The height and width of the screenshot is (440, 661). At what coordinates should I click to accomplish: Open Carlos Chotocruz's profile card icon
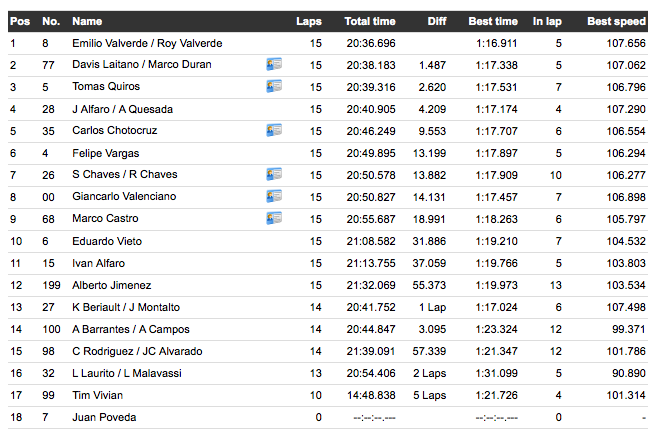(273, 131)
